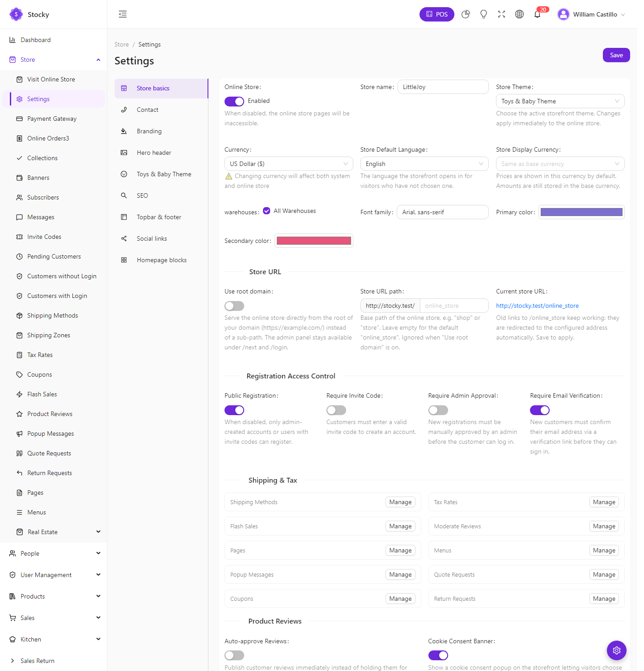644x671 pixels.
Task: Click the Store URL path input
Action: [454, 306]
